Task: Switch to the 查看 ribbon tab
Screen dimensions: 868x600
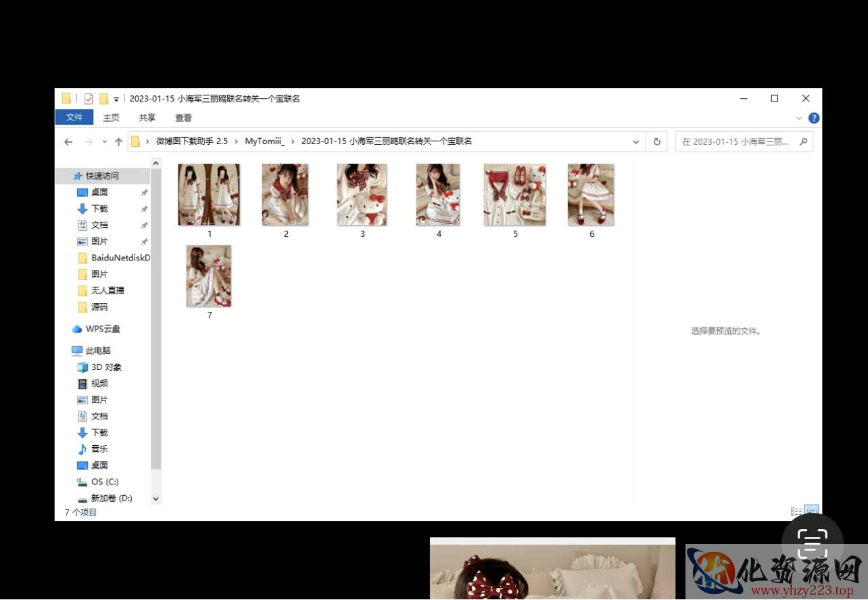Action: click(183, 118)
